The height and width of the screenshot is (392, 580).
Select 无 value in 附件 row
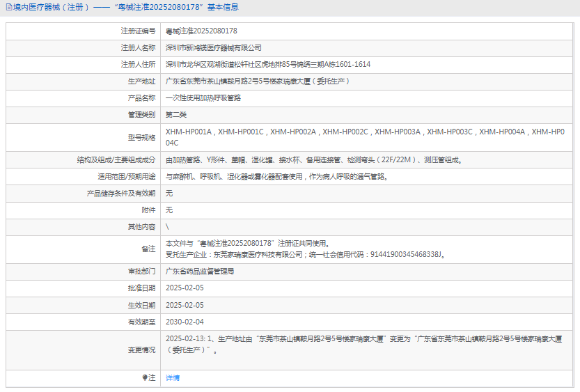(169, 210)
